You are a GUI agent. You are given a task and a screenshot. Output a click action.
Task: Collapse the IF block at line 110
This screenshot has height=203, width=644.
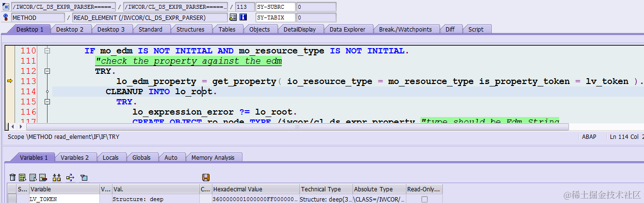(47, 51)
